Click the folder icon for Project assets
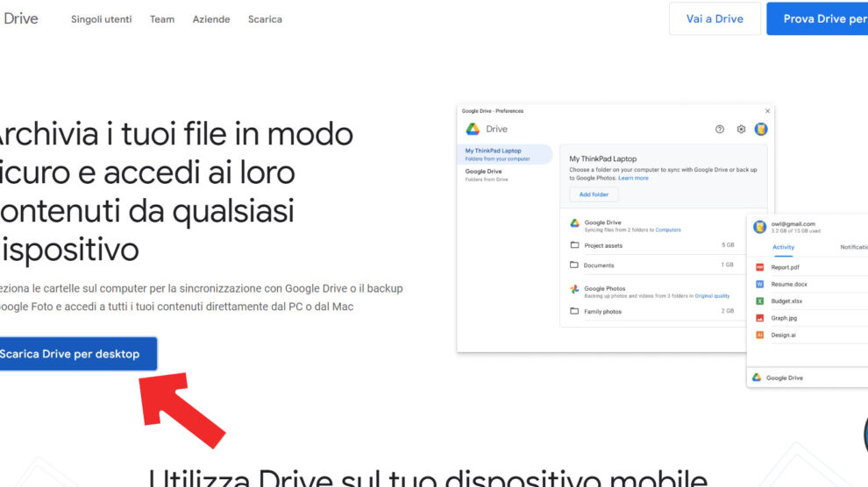 coord(574,245)
